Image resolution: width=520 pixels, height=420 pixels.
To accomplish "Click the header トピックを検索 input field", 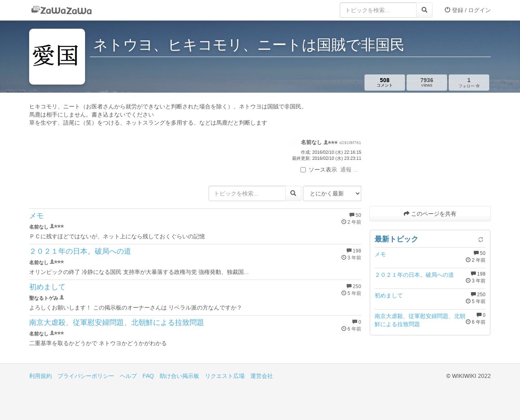I will (378, 10).
